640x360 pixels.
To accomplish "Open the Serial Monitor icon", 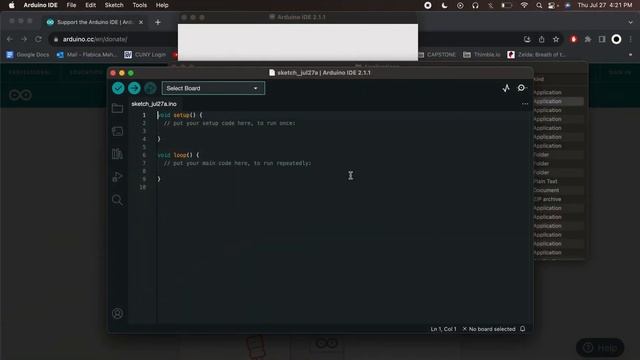I will click(x=521, y=88).
